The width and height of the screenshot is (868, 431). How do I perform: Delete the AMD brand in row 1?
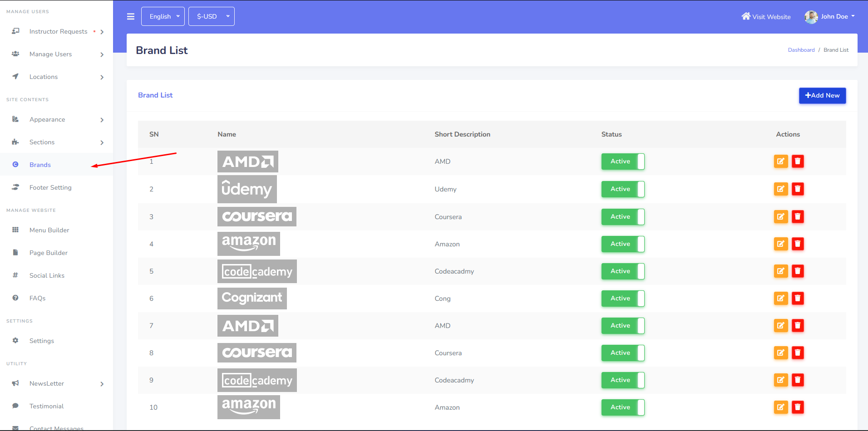[x=798, y=162]
